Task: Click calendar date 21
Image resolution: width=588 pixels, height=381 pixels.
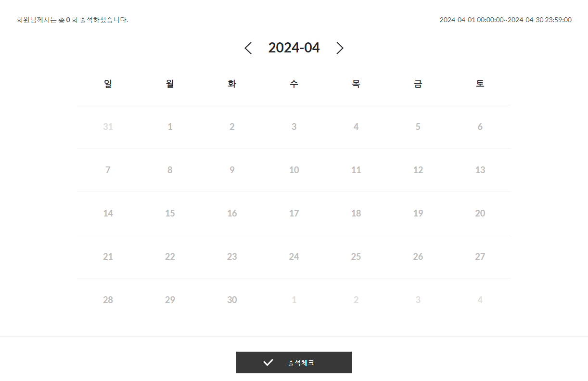Action: (x=108, y=257)
